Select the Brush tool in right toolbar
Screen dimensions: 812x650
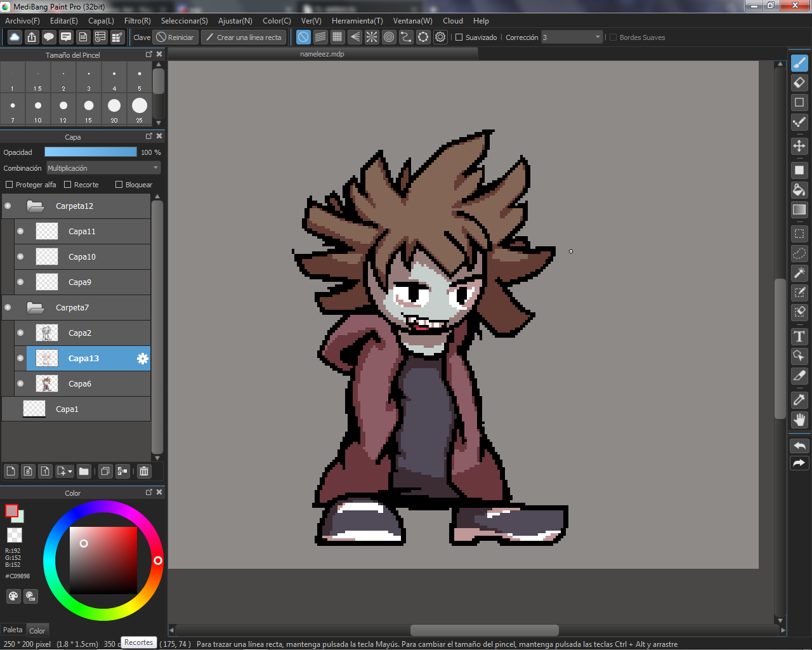[799, 63]
